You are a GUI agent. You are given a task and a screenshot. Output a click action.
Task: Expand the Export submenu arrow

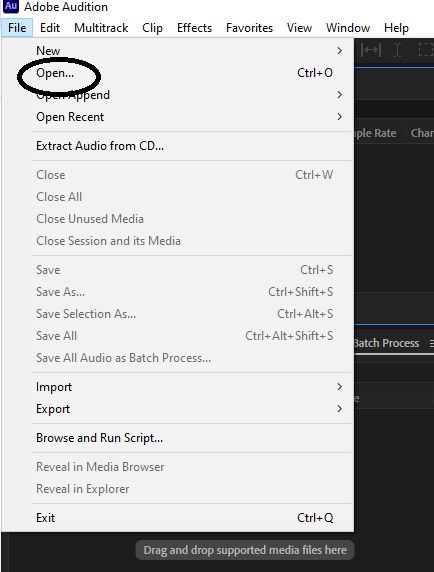(340, 409)
